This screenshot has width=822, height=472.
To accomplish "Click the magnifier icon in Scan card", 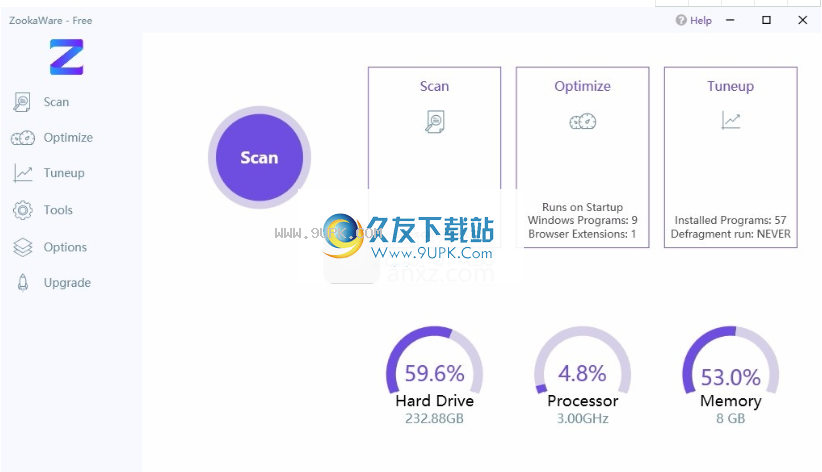I will pos(435,122).
